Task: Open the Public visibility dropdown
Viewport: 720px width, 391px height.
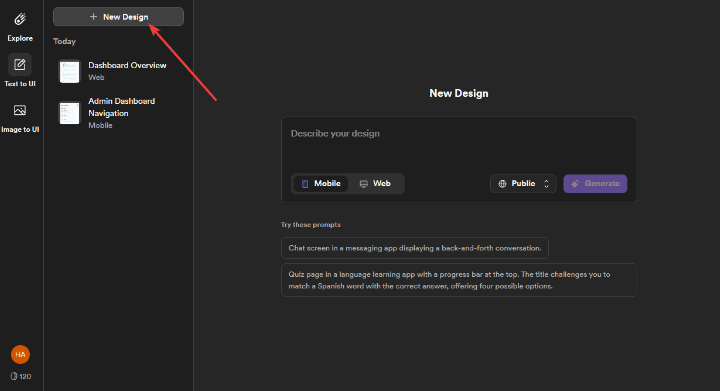Action: 523,184
